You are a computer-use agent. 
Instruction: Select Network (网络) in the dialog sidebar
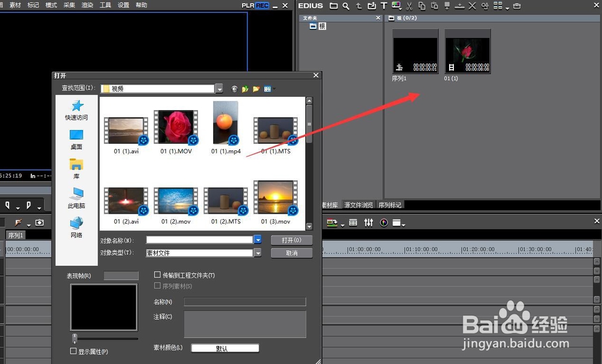coord(76,227)
